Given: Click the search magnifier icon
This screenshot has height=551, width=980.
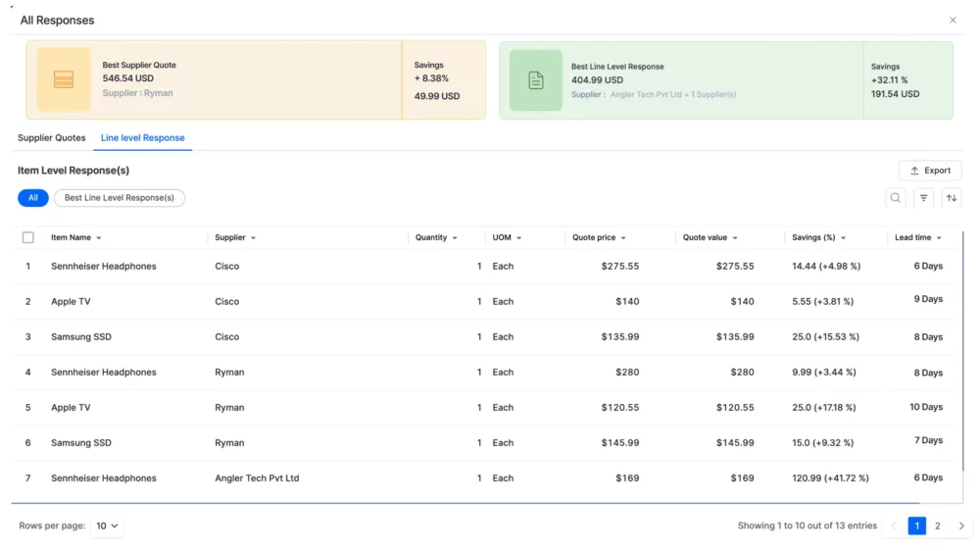Looking at the screenshot, I should [896, 198].
